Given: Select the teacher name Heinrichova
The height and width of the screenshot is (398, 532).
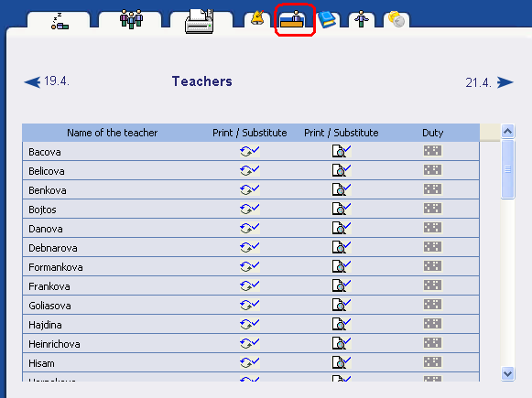Looking at the screenshot, I should tap(54, 344).
